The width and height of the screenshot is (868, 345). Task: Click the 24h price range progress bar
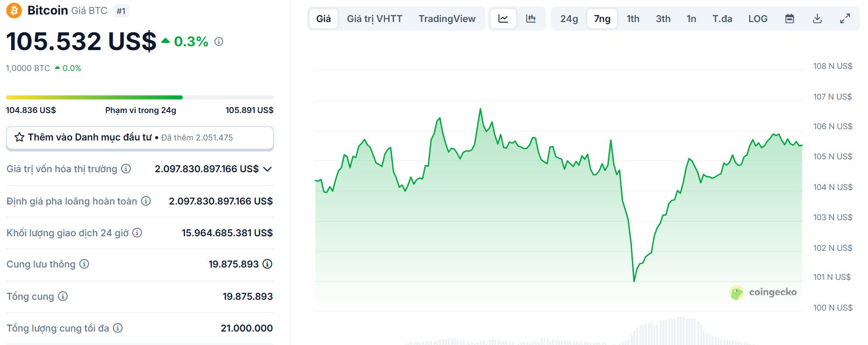[140, 97]
